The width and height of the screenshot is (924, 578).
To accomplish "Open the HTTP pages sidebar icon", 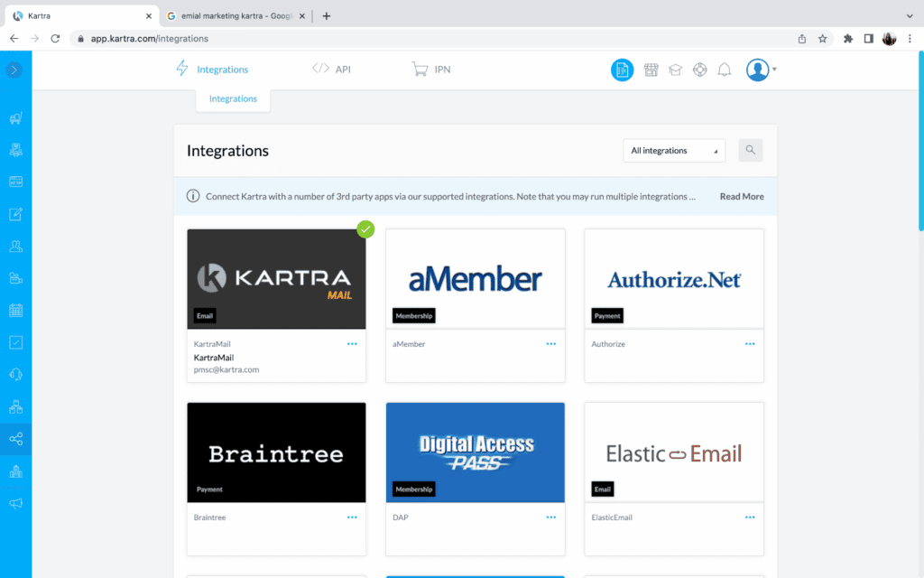I will click(16, 182).
